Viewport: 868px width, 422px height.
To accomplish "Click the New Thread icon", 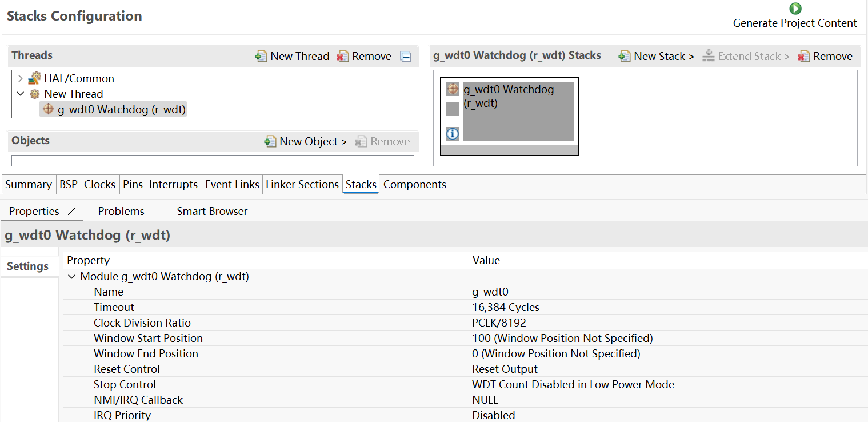I will tap(261, 56).
